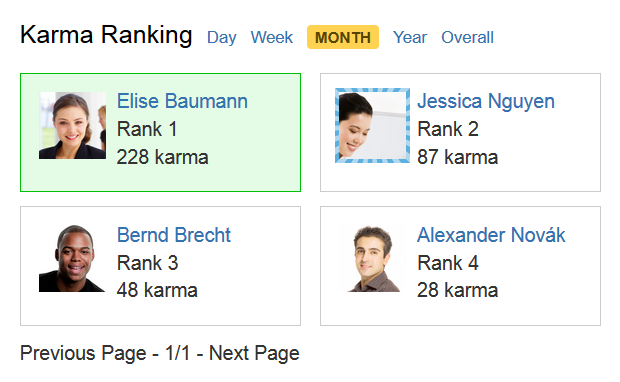Show the Week karma ranking

(x=272, y=38)
